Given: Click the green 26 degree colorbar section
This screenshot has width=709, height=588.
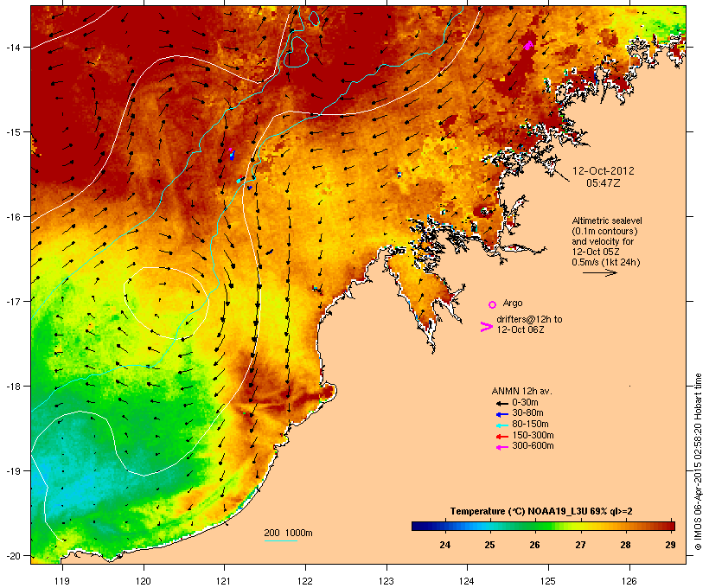Looking at the screenshot, I should tap(535, 526).
